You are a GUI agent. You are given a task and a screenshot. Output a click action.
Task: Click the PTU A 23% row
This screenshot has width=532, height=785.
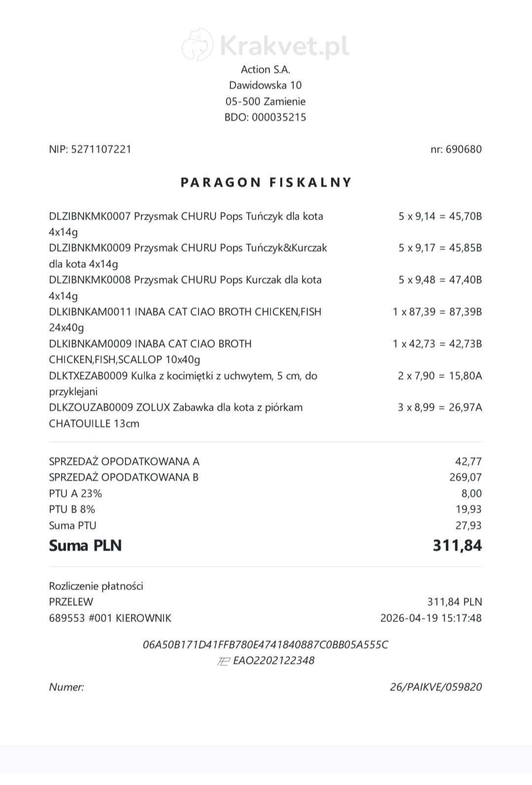tap(266, 493)
